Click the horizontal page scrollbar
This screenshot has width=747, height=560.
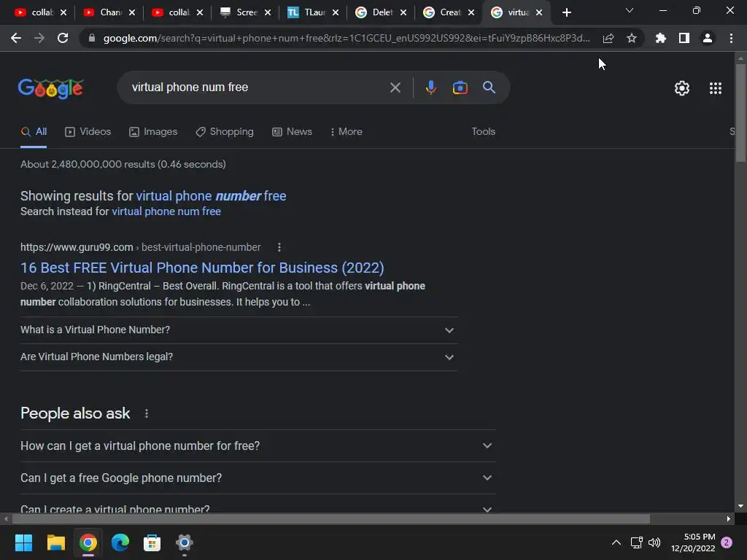[330, 518]
